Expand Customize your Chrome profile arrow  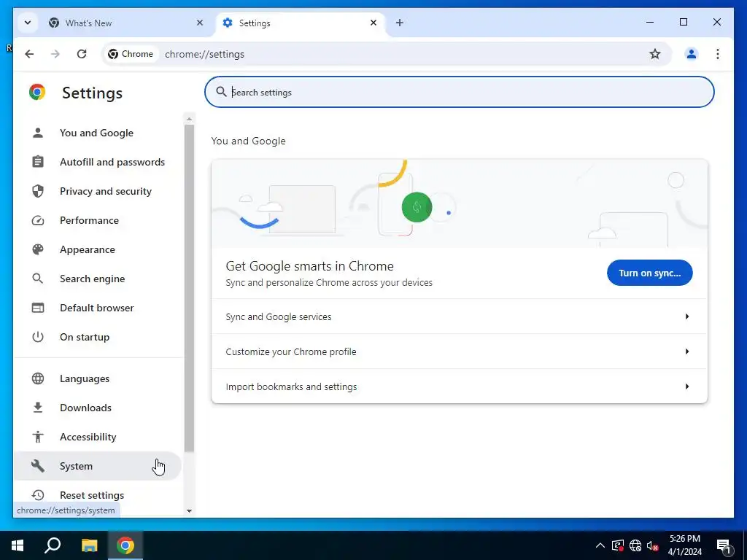687,351
